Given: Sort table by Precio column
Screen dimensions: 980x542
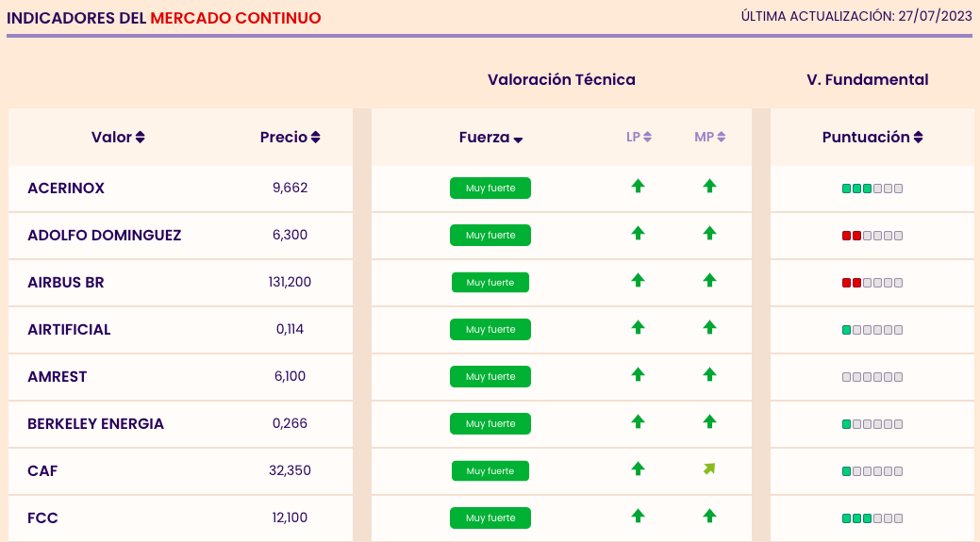Looking at the screenshot, I should click(290, 138).
